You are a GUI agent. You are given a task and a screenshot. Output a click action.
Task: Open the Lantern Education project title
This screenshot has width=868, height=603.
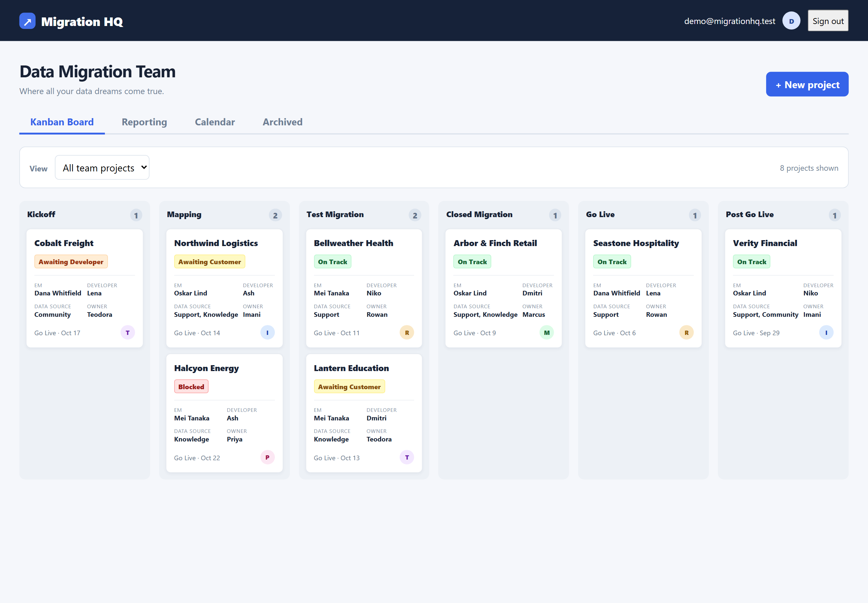[x=351, y=368]
